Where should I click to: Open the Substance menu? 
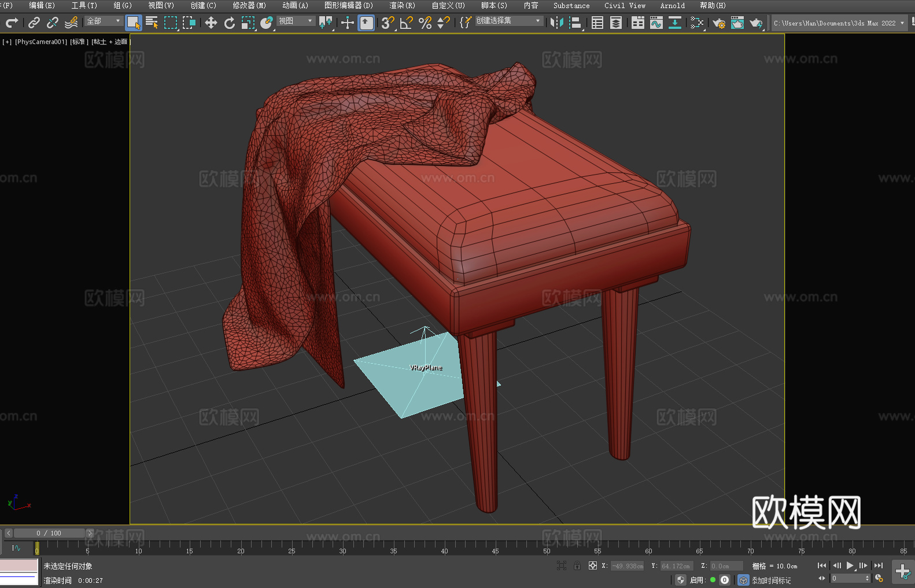tap(571, 5)
